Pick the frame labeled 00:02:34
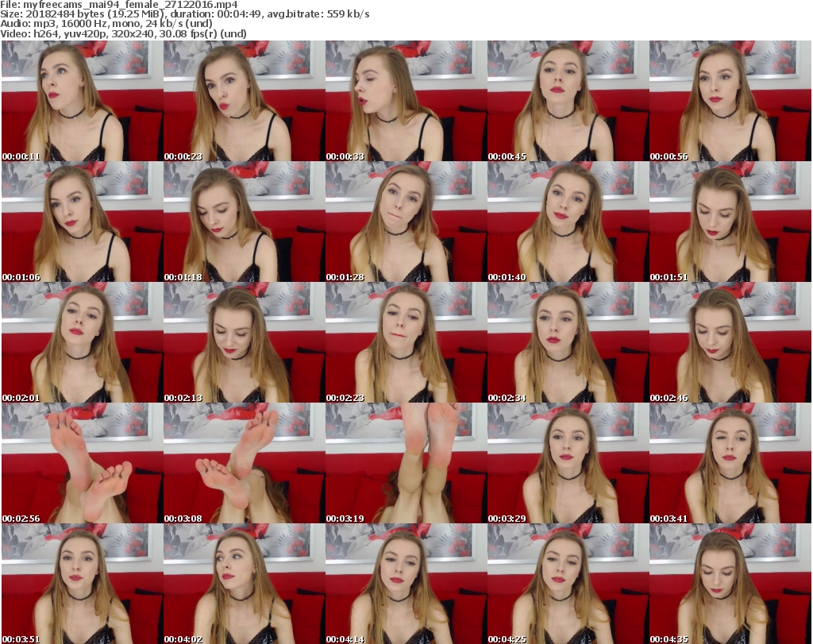Screen dimensions: 813x644 (568, 343)
